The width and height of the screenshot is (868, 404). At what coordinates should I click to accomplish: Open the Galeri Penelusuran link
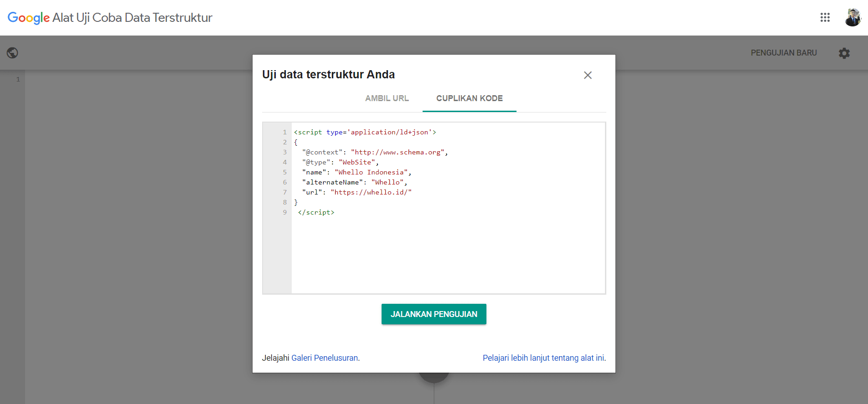pos(325,358)
